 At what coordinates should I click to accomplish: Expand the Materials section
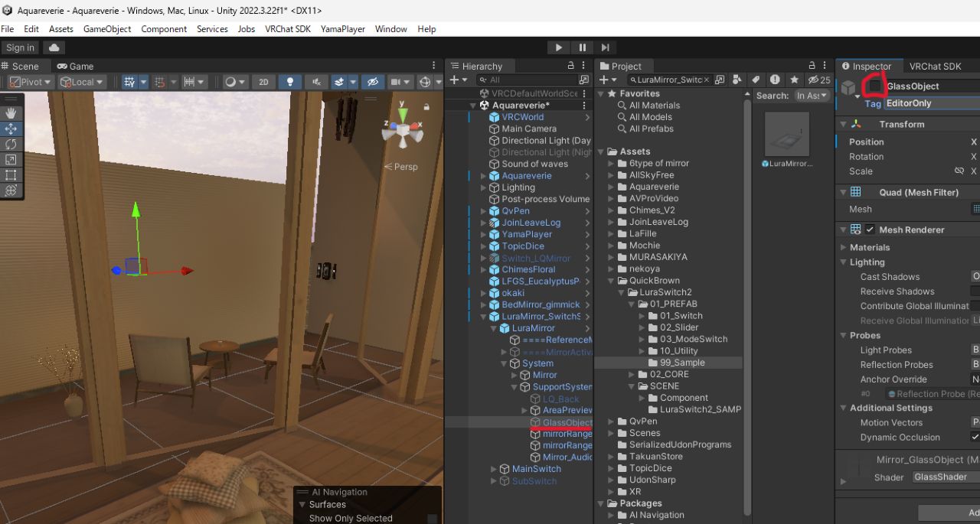point(844,247)
